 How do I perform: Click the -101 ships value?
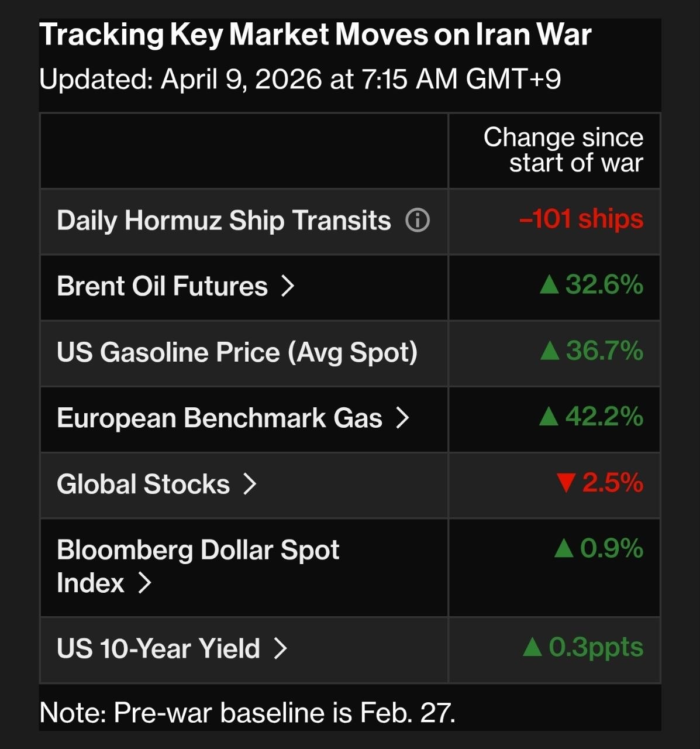581,219
